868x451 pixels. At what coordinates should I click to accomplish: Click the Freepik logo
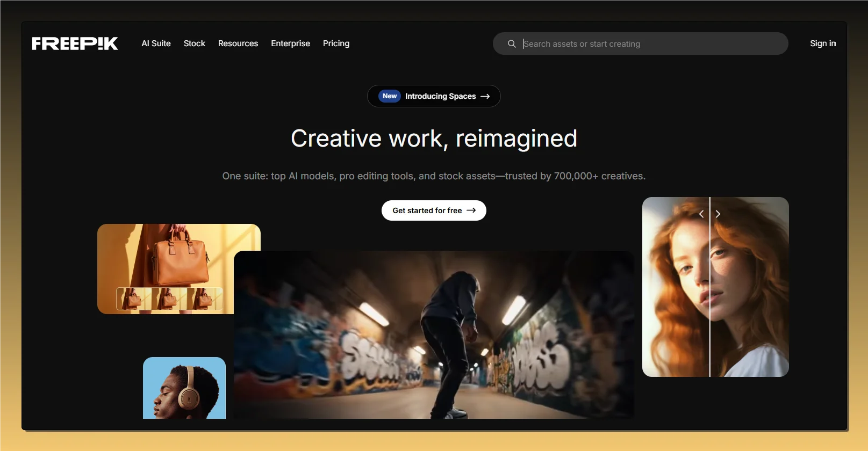(x=75, y=43)
